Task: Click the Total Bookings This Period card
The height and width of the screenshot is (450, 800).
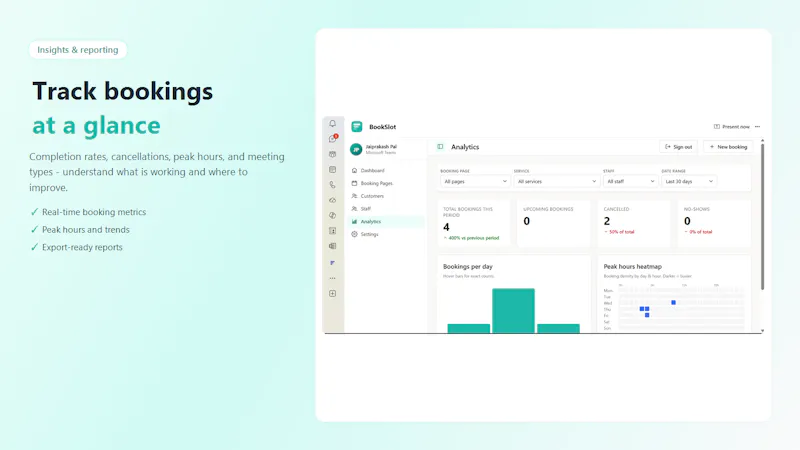Action: point(474,224)
